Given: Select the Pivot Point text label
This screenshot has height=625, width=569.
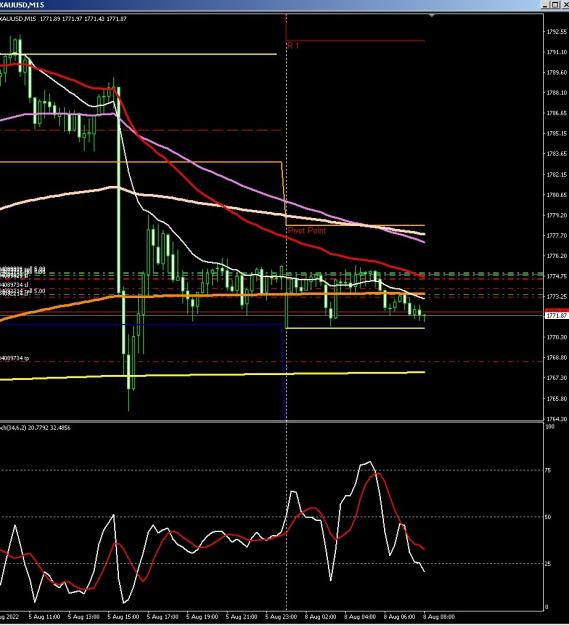Looking at the screenshot, I should click(x=306, y=230).
